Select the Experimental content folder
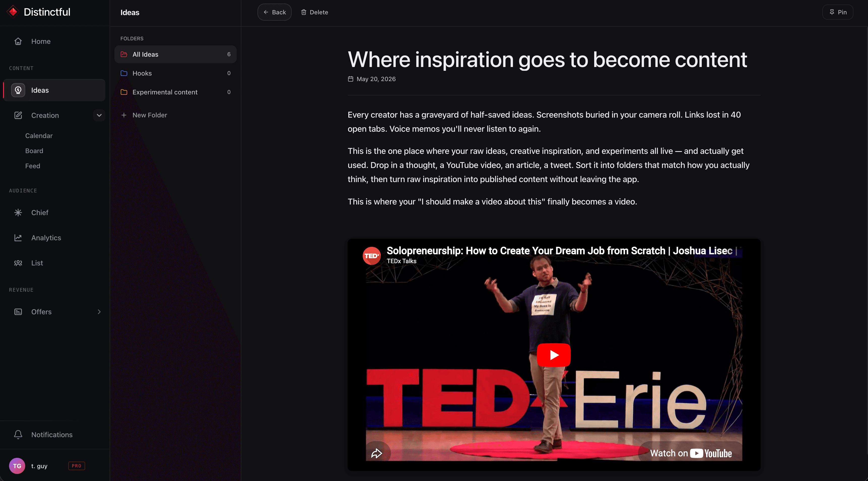Screen dimensions: 868x481 (175, 92)
